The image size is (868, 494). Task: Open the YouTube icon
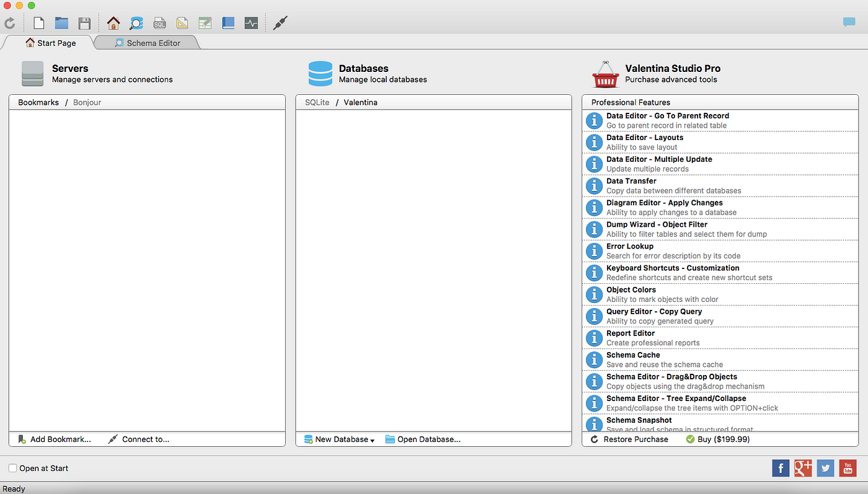point(848,468)
